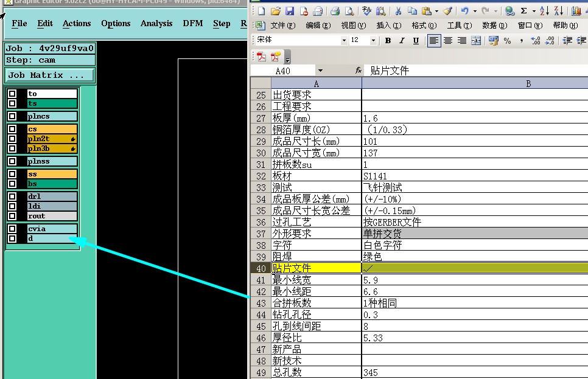The width and height of the screenshot is (588, 379).
Task: Open the font size dropdown
Action: pos(373,40)
